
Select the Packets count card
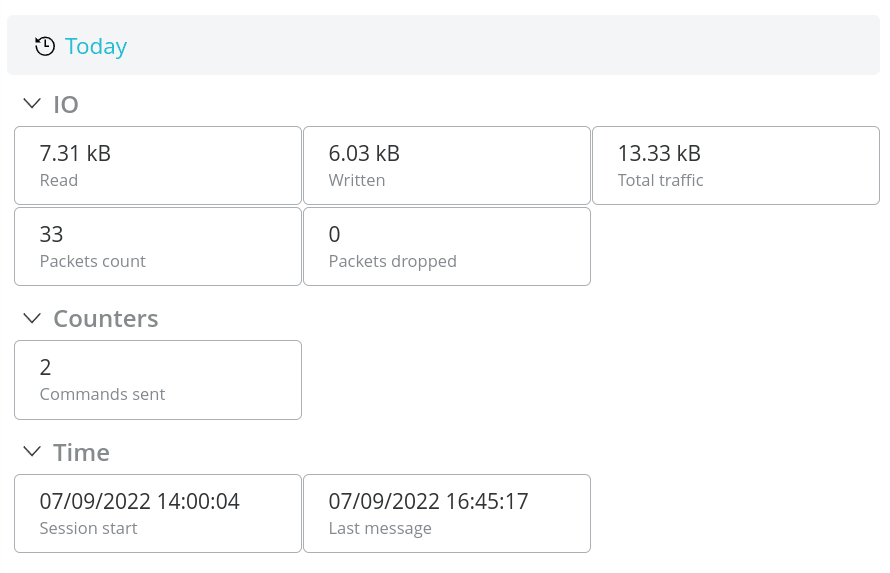tap(158, 247)
